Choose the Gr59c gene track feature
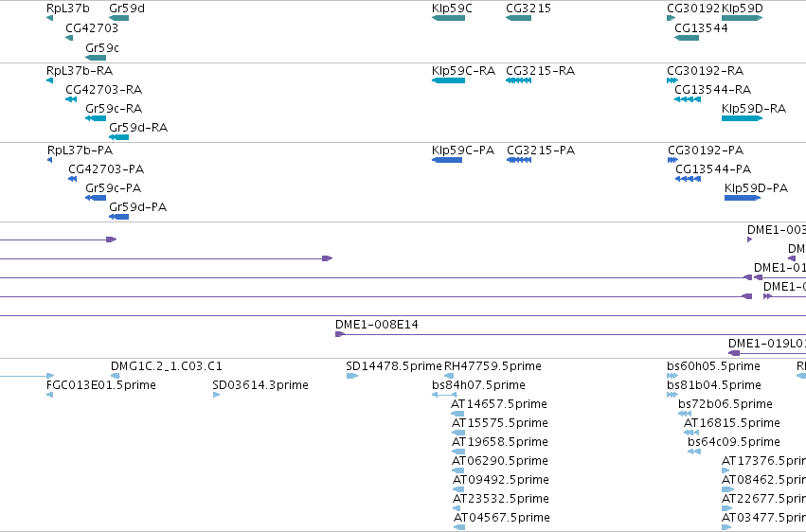 coord(96,58)
